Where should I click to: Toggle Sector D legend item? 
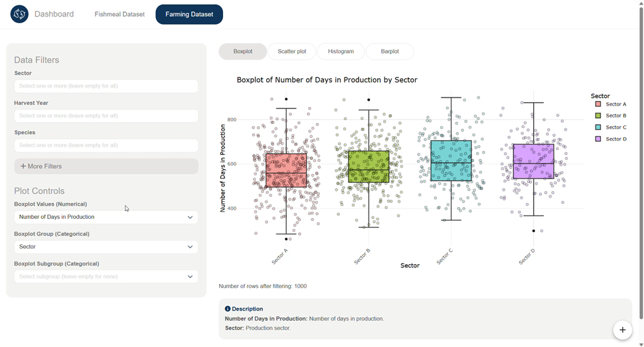point(615,139)
